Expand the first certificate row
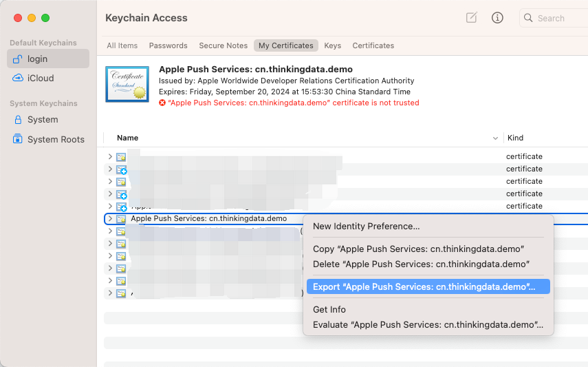The width and height of the screenshot is (588, 367). (x=110, y=156)
